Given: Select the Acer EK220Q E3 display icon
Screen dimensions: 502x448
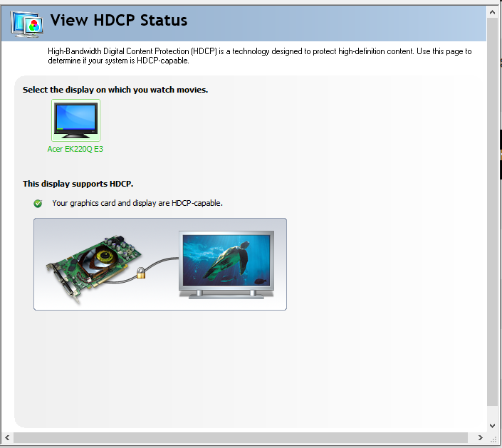Looking at the screenshot, I should click(x=76, y=120).
